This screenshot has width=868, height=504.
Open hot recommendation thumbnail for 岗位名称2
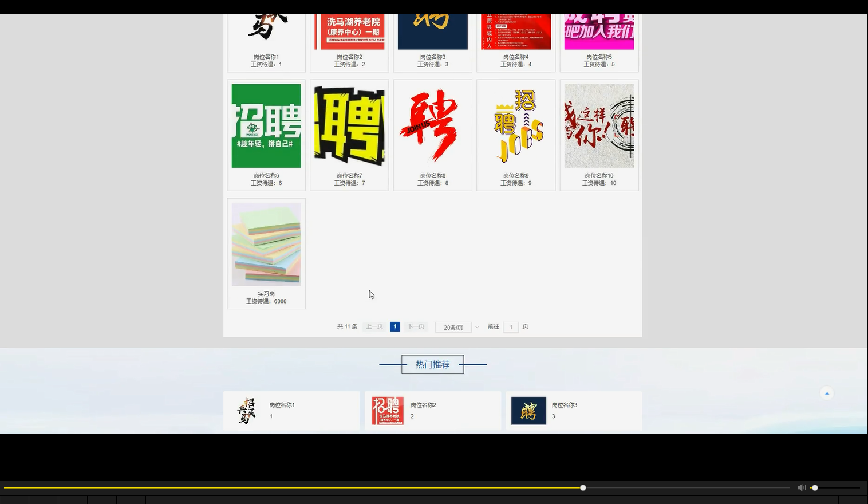pos(388,411)
